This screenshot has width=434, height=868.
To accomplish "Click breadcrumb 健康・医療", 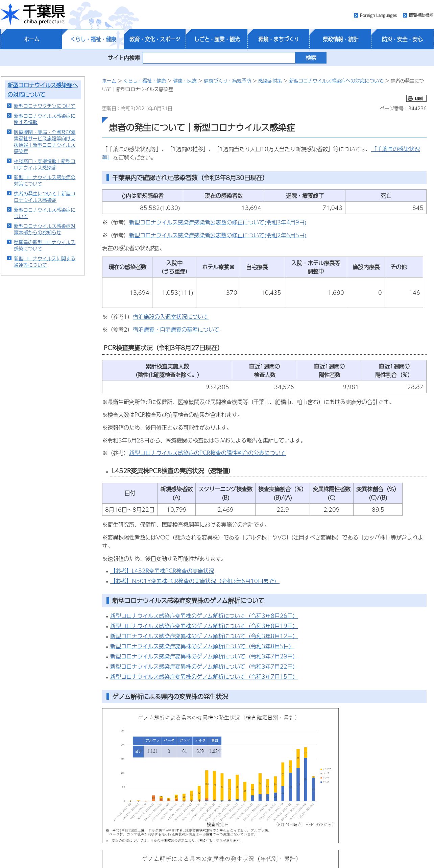I will [185, 81].
